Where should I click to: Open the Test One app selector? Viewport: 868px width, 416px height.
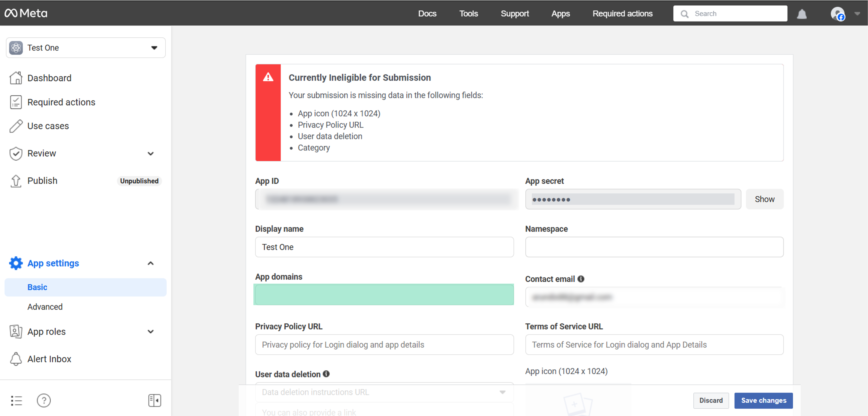(x=86, y=48)
